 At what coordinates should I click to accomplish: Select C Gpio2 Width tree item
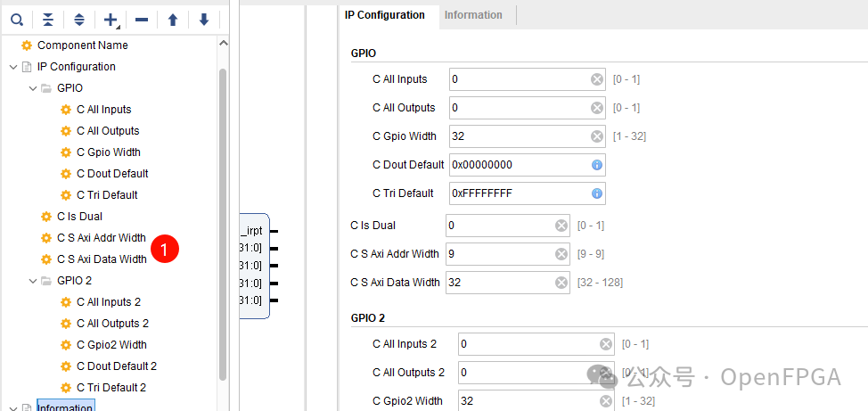point(111,345)
